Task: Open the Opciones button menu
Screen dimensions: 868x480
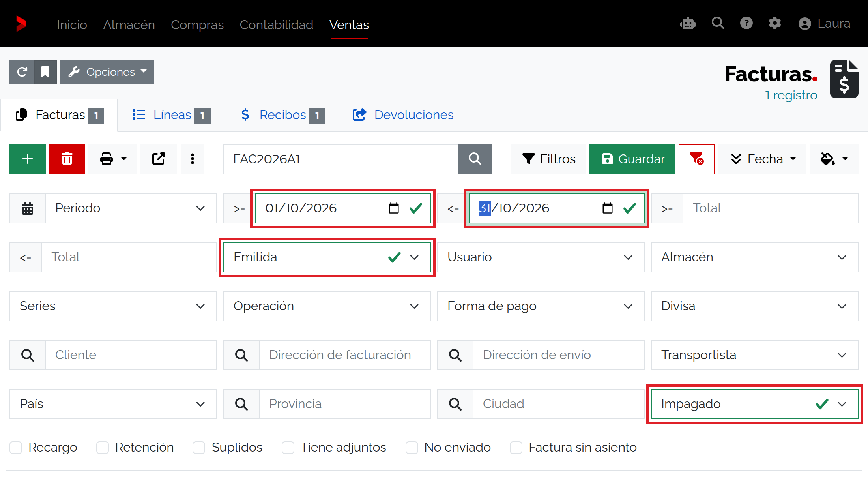Action: pos(107,72)
